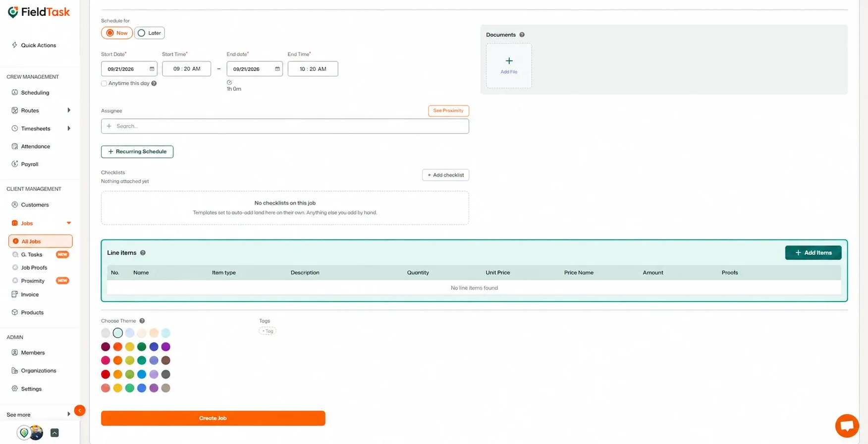Open Attendance in sidebar
Screen dimensions: 868x444
[x=35, y=147]
